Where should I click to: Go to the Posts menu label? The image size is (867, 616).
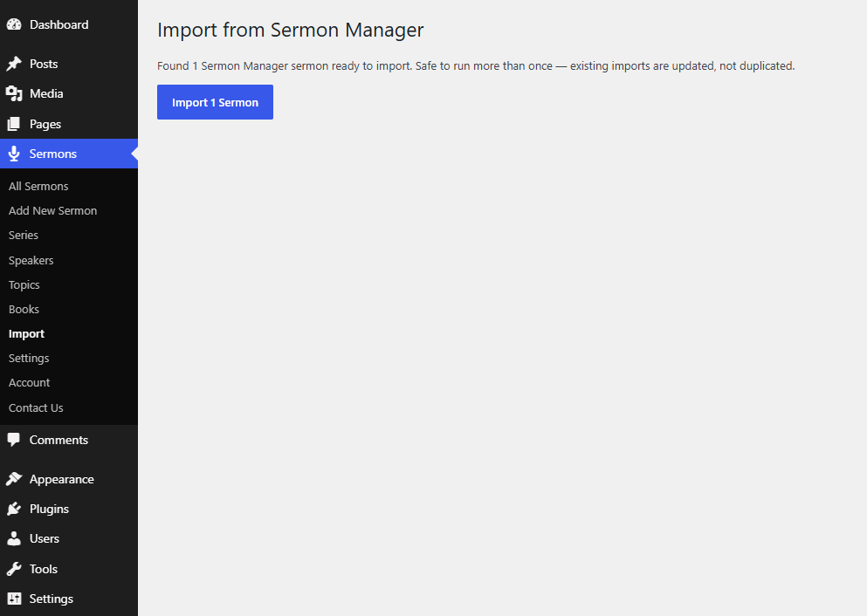pyautogui.click(x=44, y=64)
